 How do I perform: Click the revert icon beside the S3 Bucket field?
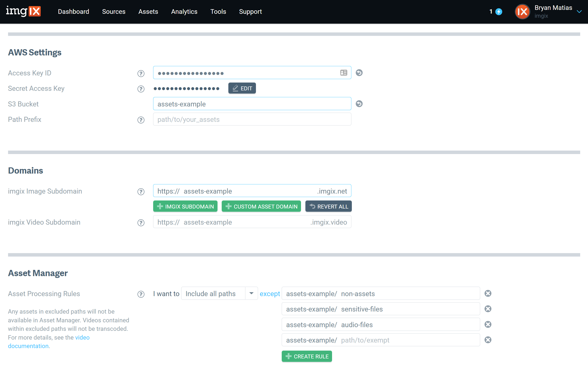pos(359,104)
